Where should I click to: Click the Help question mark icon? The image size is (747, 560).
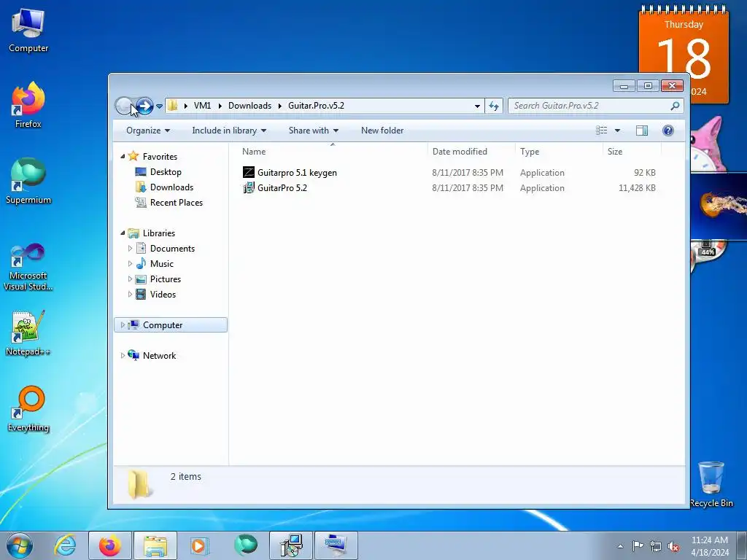click(668, 131)
